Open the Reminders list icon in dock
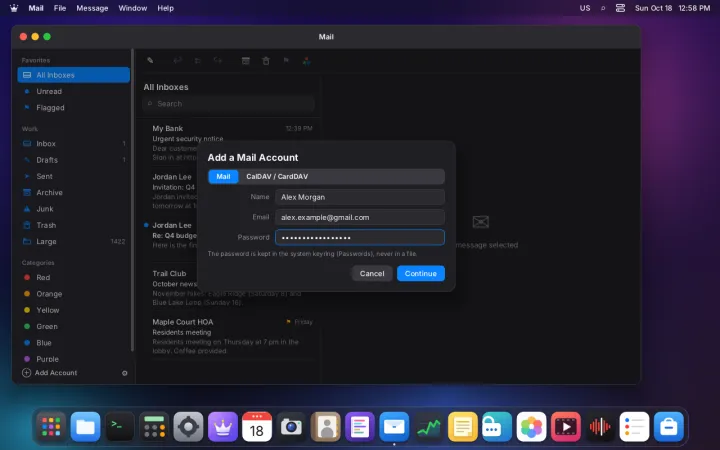The width and height of the screenshot is (720, 450). point(634,427)
